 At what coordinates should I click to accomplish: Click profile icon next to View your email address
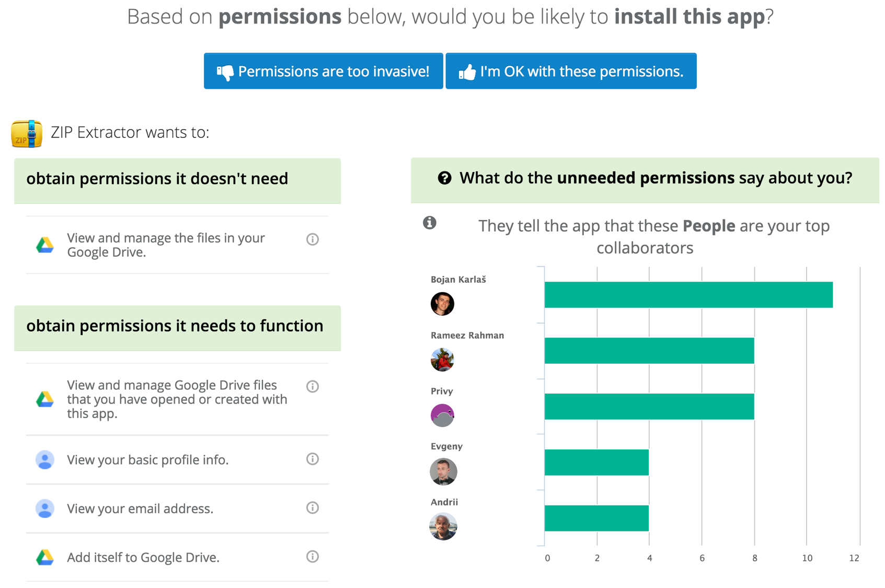pyautogui.click(x=45, y=508)
